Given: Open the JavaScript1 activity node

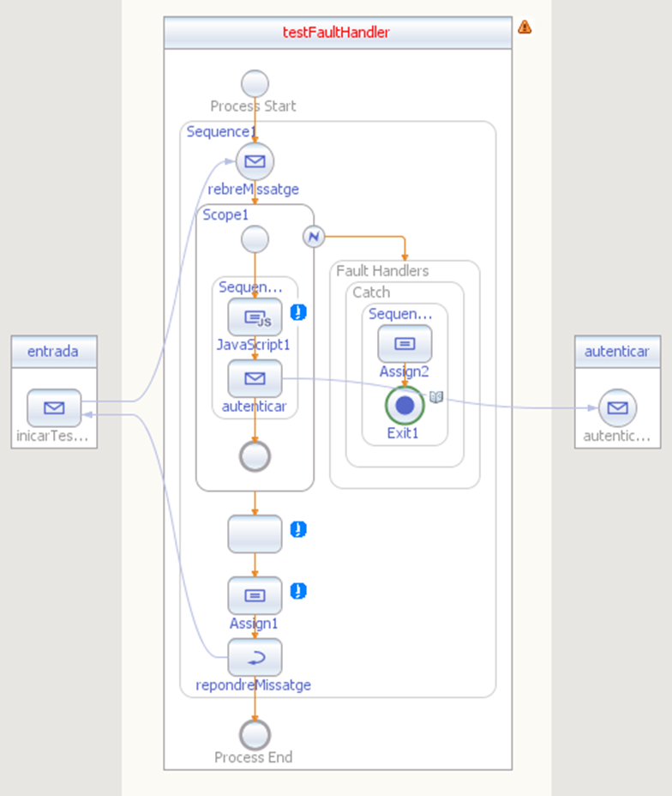Looking at the screenshot, I should 255,317.
